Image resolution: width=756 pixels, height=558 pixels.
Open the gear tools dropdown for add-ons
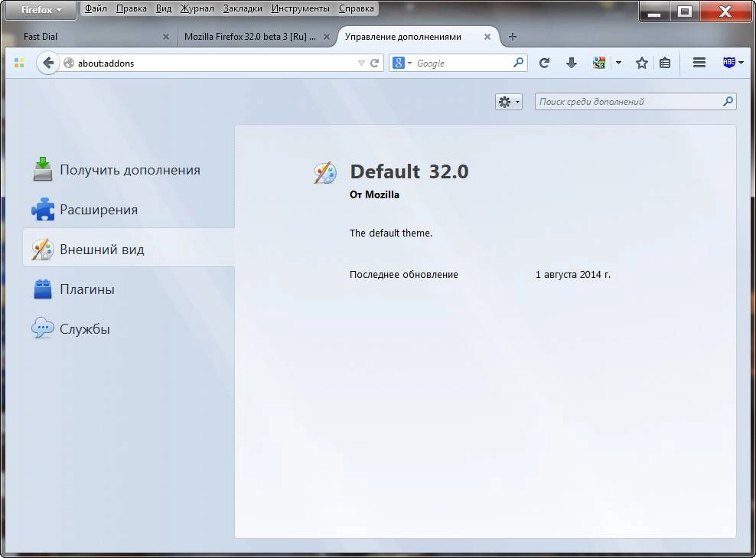click(509, 102)
